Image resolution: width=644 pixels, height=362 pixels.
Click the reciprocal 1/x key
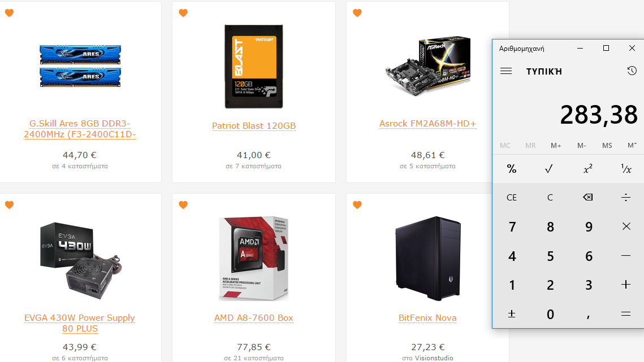[625, 169]
